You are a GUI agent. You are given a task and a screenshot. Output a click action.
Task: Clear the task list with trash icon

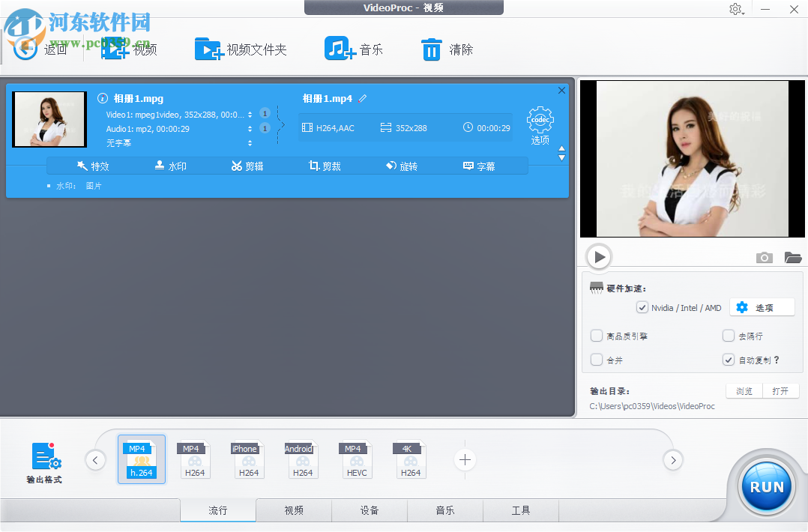(x=432, y=48)
